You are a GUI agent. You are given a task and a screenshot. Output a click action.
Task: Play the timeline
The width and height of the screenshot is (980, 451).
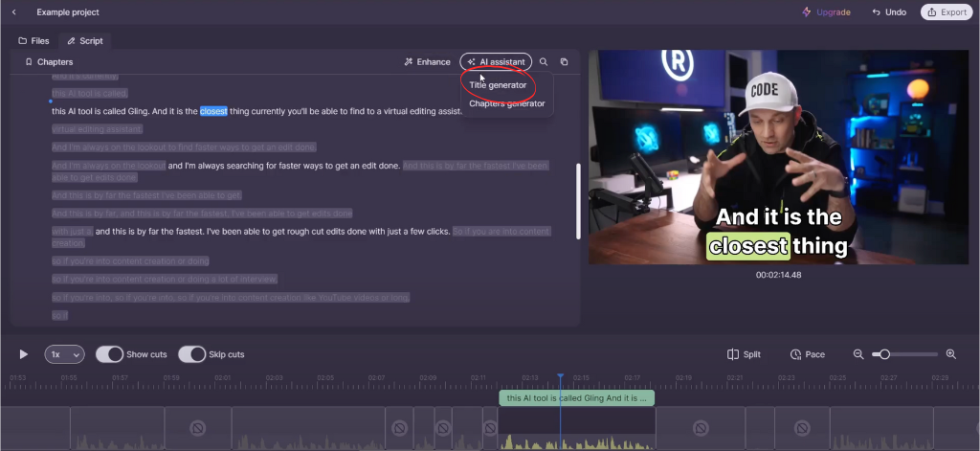[x=23, y=354]
